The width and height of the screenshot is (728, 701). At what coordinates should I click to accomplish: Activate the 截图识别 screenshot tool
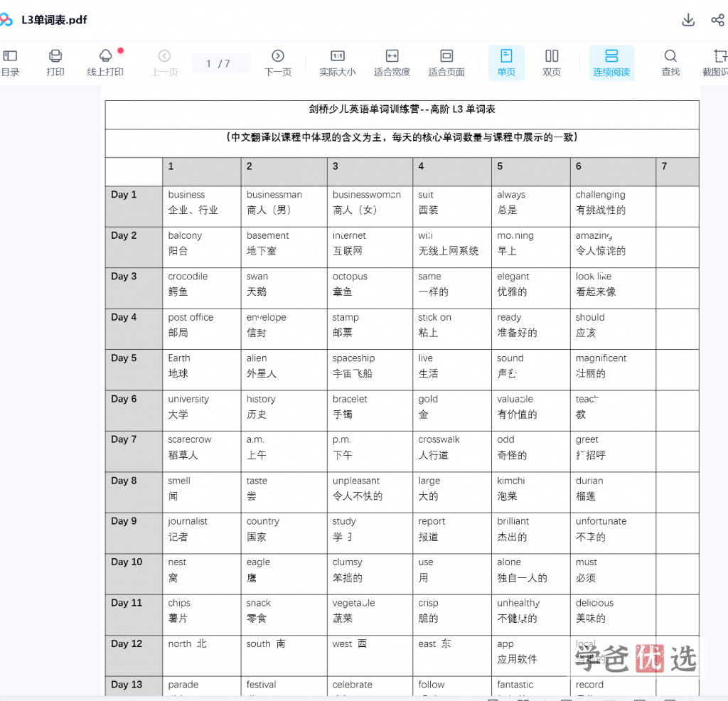(716, 63)
